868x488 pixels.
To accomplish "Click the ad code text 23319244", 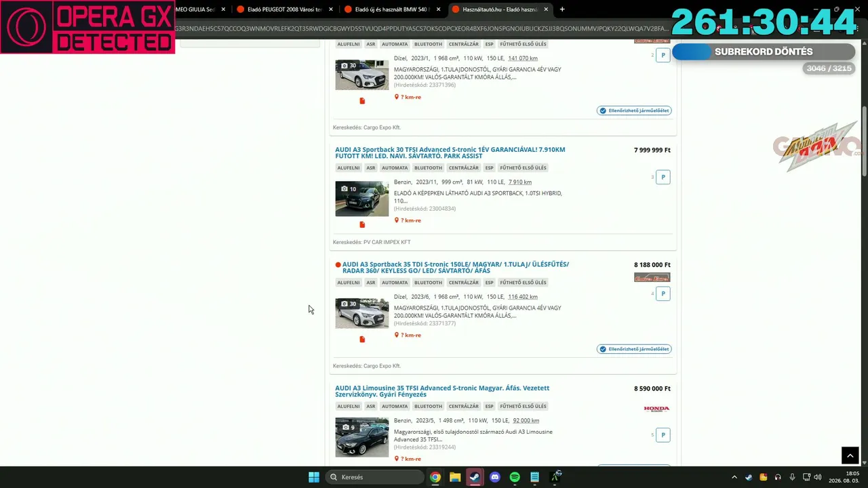I will [x=425, y=447].
